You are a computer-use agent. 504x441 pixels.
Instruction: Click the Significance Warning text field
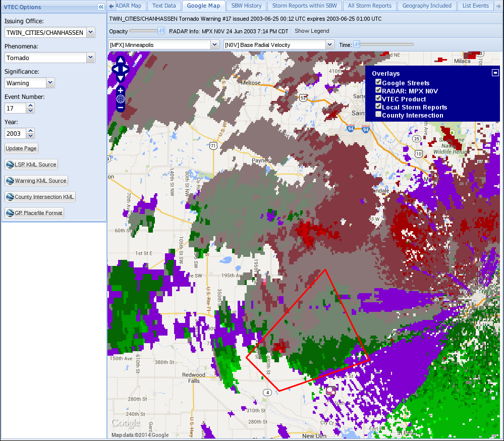(x=25, y=83)
